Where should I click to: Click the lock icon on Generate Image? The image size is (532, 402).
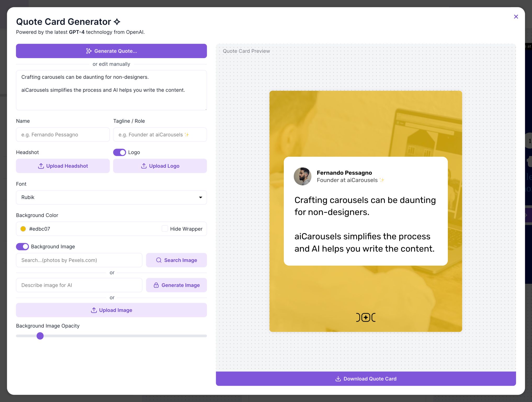[x=156, y=285]
